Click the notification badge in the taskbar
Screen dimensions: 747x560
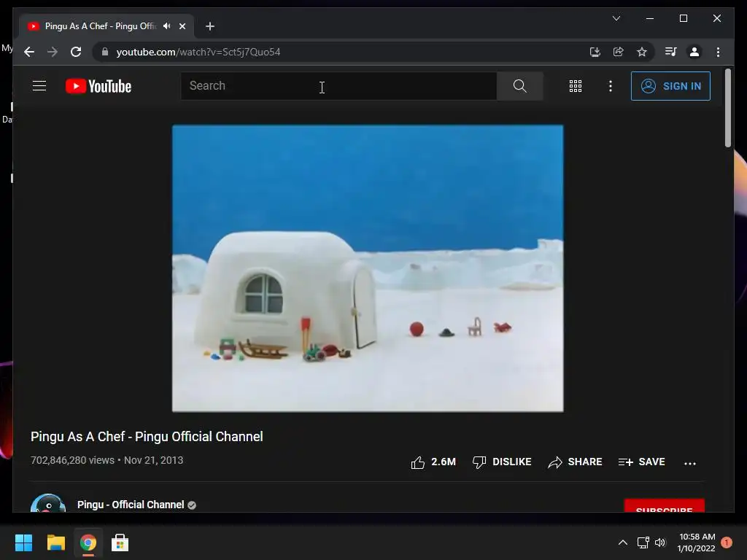point(726,542)
